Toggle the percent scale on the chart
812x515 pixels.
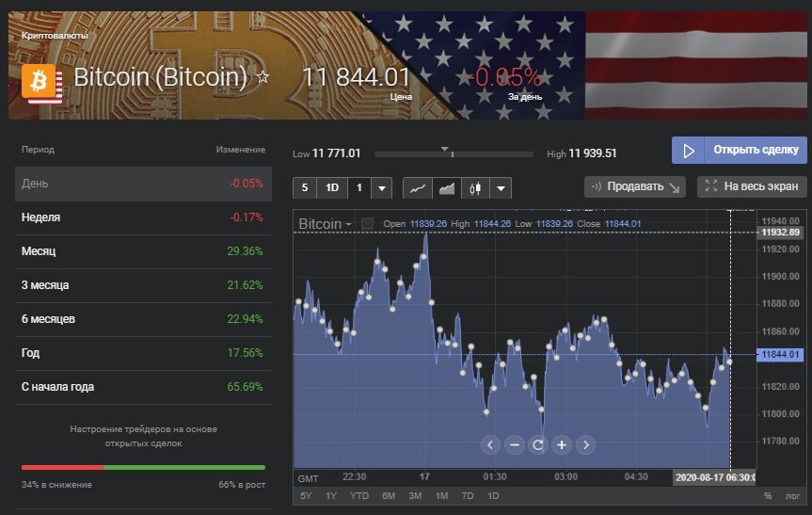pos(767,495)
